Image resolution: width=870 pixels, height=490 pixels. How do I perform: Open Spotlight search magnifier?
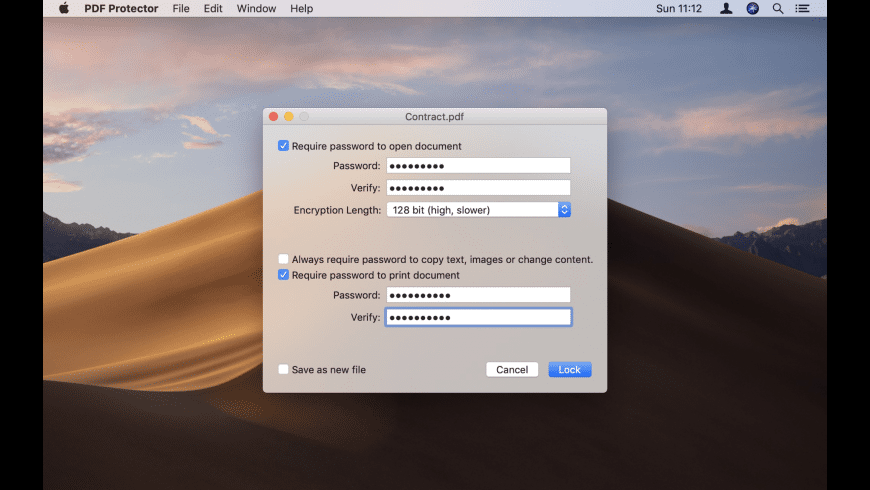[778, 8]
